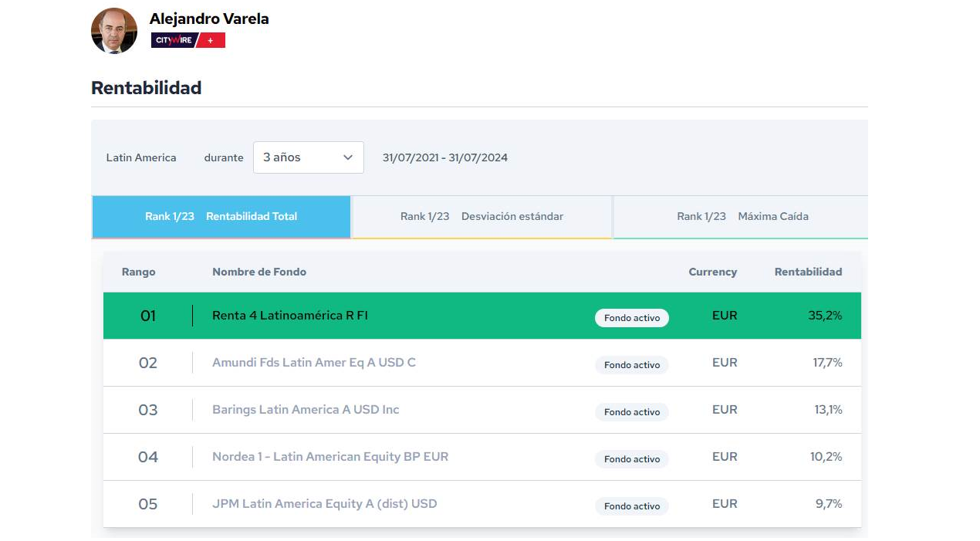Click the 10,2% return value
Screen dimensions: 980x541
(x=826, y=457)
